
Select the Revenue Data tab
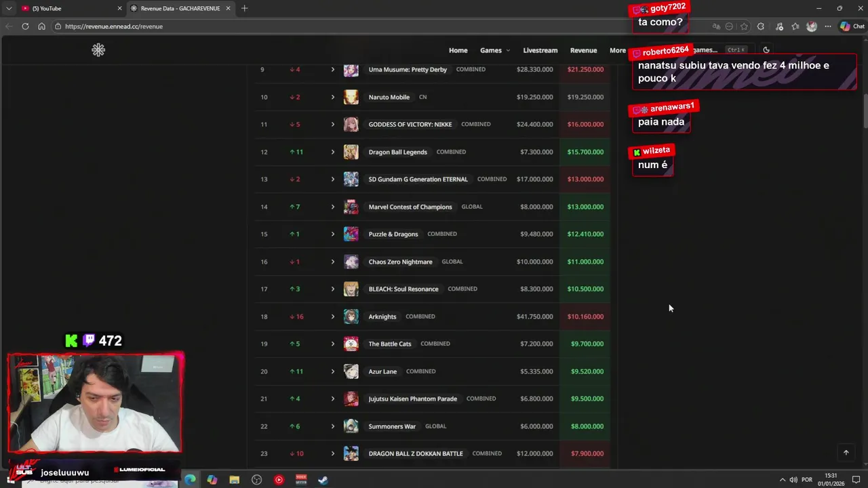click(180, 8)
